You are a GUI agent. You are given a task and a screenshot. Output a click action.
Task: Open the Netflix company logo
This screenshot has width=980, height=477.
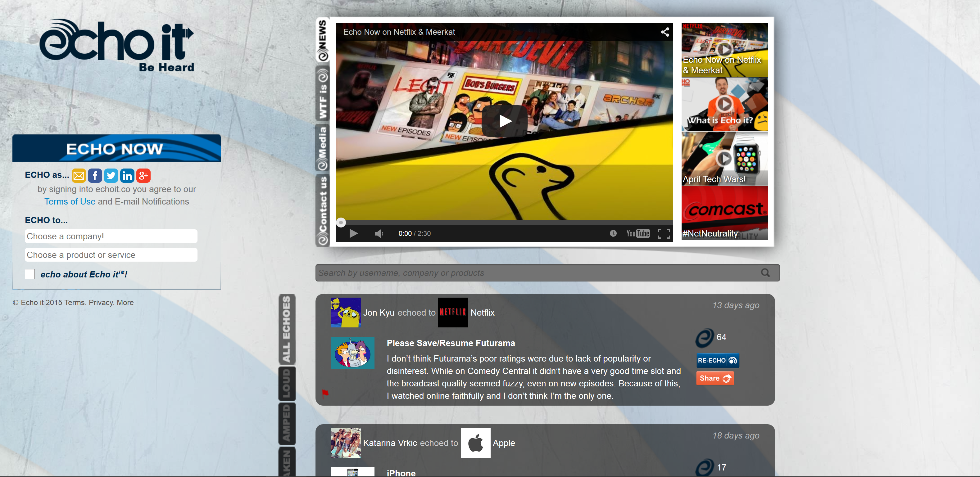point(453,313)
